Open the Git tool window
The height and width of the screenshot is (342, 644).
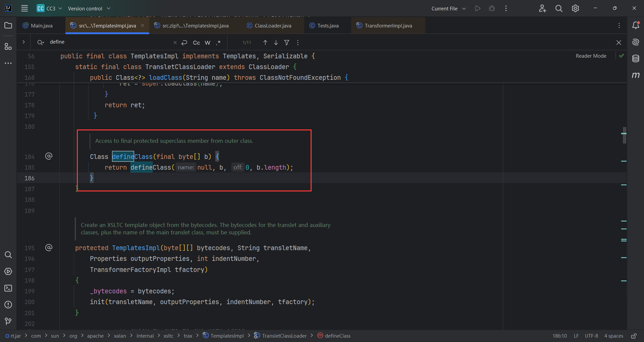pos(8,321)
